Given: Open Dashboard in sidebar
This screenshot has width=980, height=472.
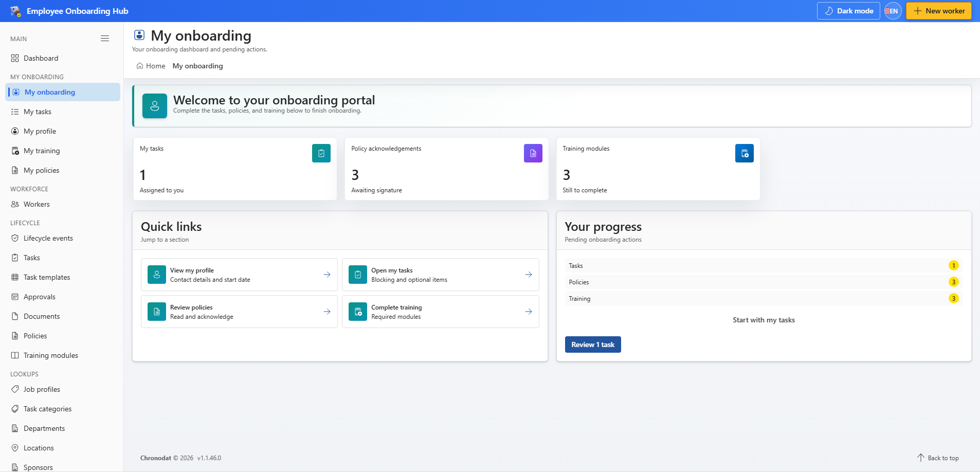Looking at the screenshot, I should (x=63, y=58).
